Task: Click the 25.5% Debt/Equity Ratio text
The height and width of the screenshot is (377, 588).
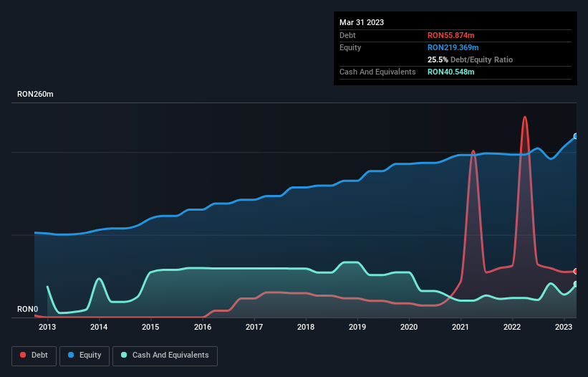Action: (x=470, y=59)
